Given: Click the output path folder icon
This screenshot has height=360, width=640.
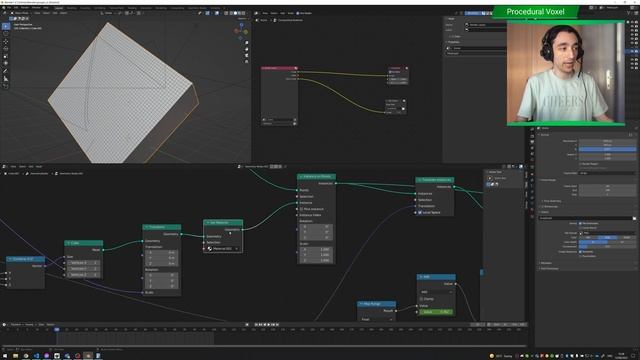Looking at the screenshot, I should click(x=634, y=218).
